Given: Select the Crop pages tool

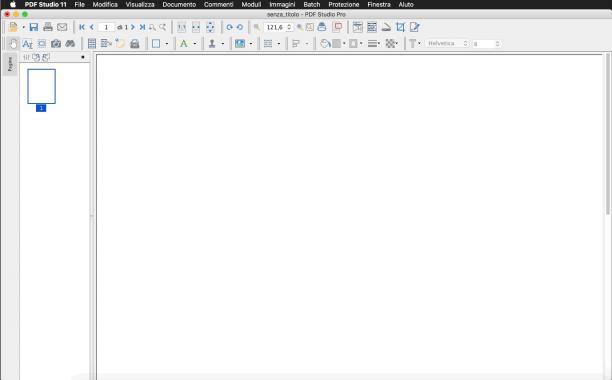Looking at the screenshot, I should tap(400, 27).
